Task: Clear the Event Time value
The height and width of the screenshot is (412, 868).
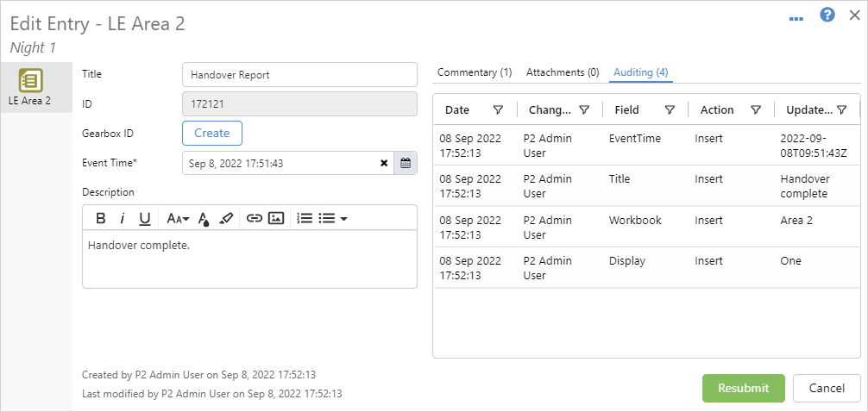Action: pos(384,163)
